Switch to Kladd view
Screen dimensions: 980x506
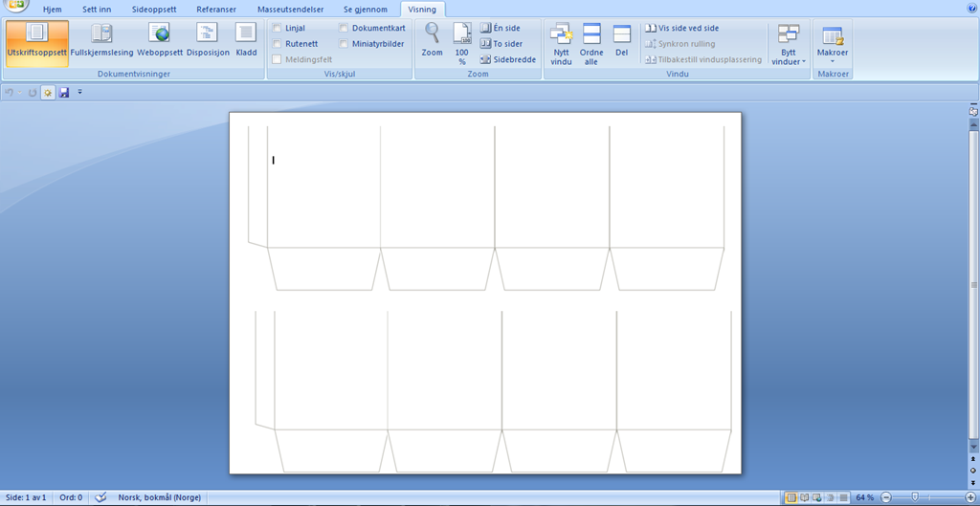pos(246,40)
